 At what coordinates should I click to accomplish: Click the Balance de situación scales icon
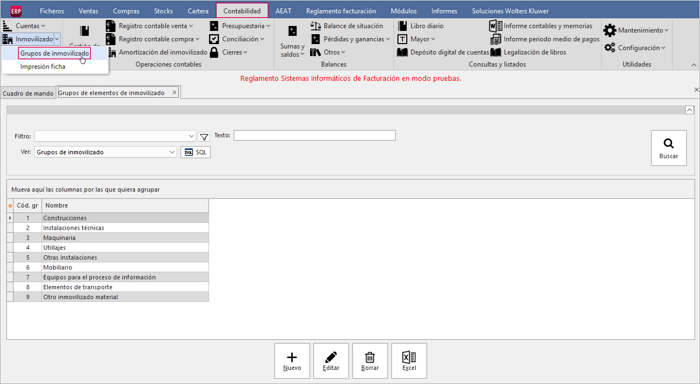tap(316, 26)
